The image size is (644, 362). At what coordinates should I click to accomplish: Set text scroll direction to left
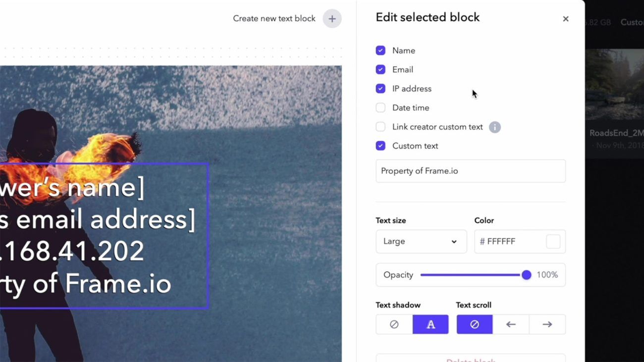[x=511, y=324]
